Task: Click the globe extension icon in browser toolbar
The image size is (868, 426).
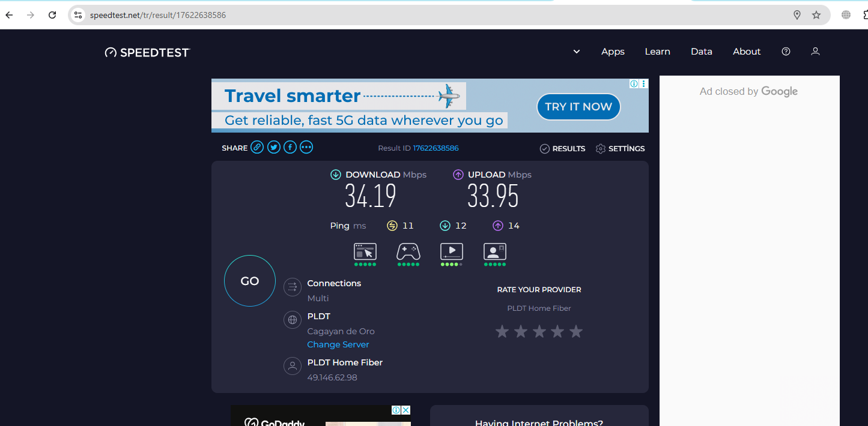Action: tap(846, 15)
